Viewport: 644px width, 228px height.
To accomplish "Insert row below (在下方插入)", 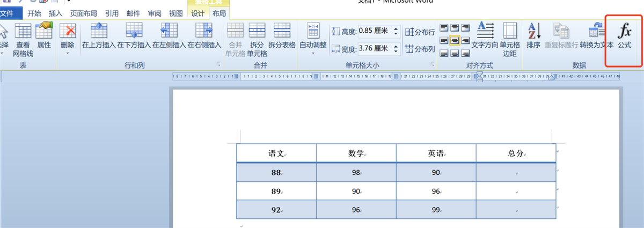I will 134,35.
